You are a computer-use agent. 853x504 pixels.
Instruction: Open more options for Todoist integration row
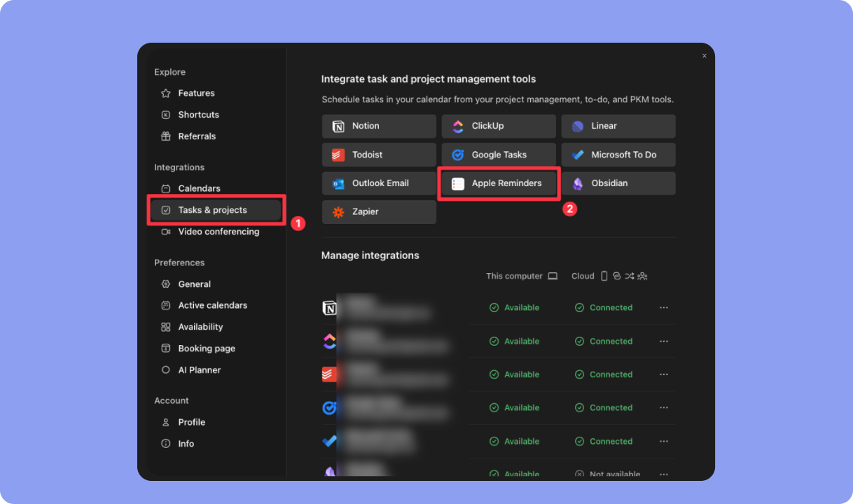pyautogui.click(x=664, y=374)
